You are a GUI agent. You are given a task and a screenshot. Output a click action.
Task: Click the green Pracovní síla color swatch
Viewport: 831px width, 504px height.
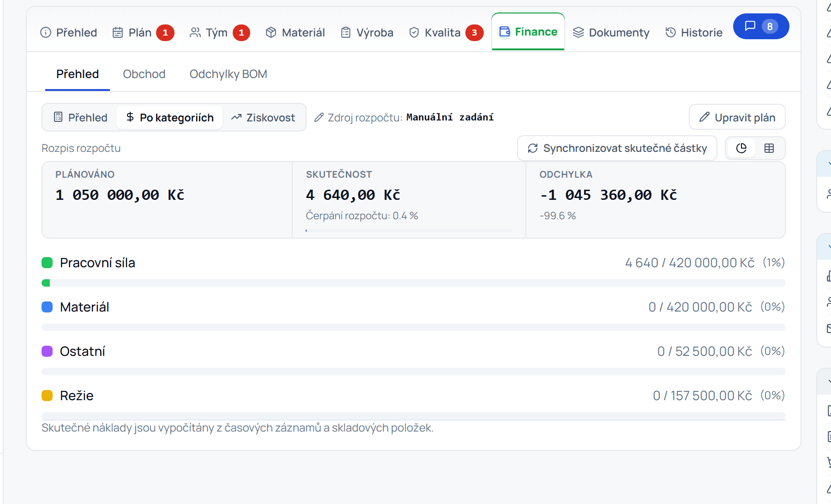click(47, 263)
